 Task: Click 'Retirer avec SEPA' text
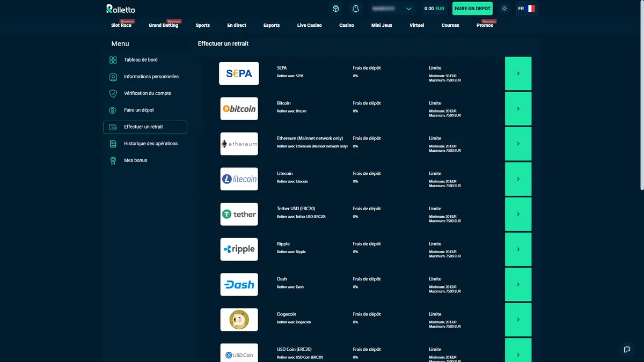coord(290,76)
